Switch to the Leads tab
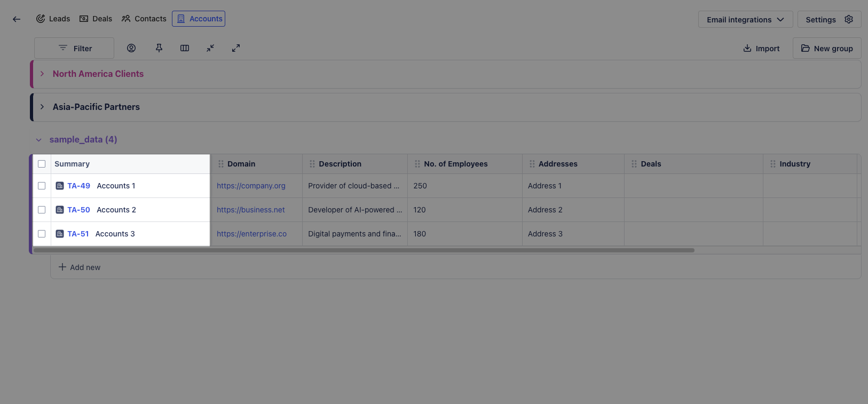This screenshot has width=868, height=404. tap(53, 19)
